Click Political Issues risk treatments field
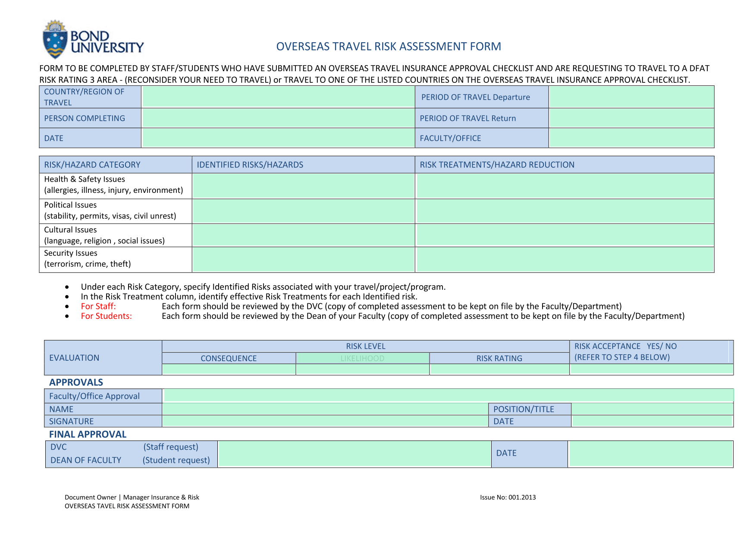 (x=565, y=211)
